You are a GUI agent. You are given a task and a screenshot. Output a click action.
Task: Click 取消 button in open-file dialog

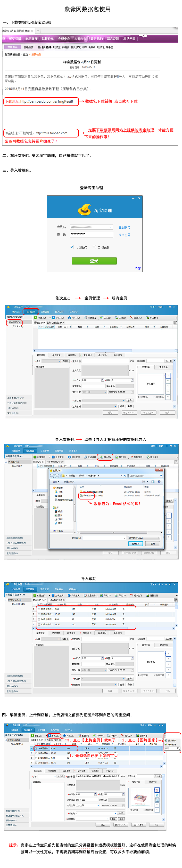[153, 544]
